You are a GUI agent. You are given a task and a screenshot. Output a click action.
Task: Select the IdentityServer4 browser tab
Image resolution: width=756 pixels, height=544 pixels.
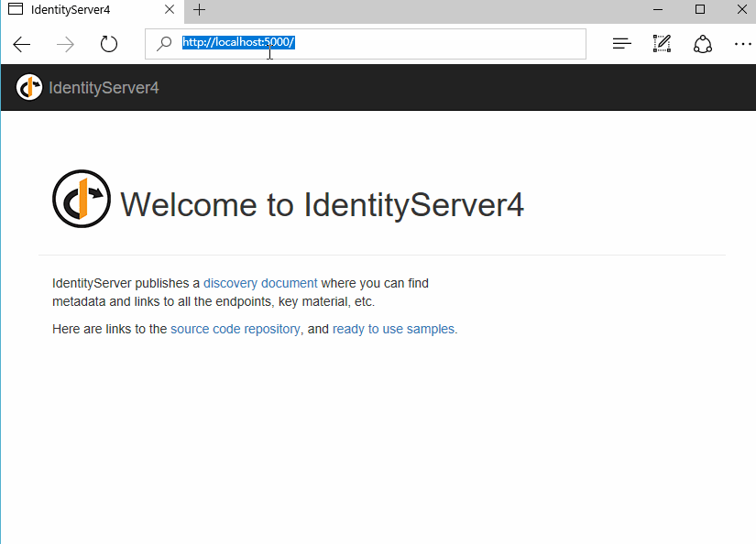(x=92, y=10)
